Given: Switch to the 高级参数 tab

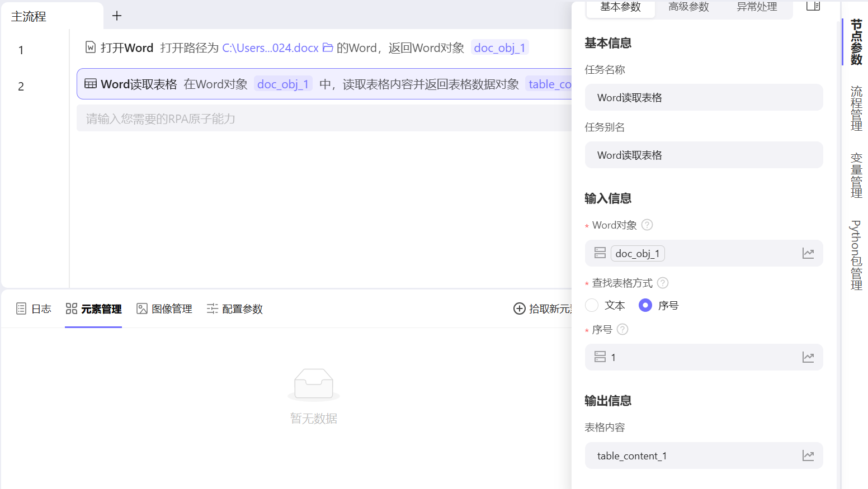Looking at the screenshot, I should [688, 7].
